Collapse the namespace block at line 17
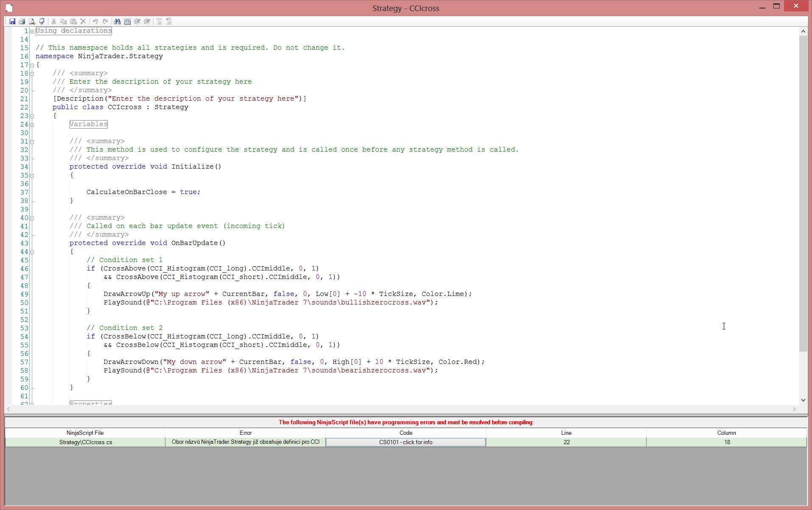This screenshot has height=510, width=812. pyautogui.click(x=32, y=65)
